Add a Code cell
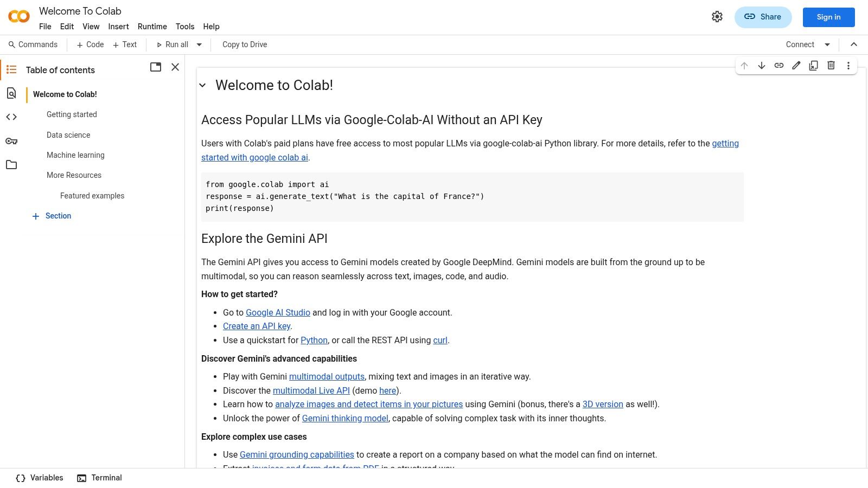Image resolution: width=868 pixels, height=488 pixels. (90, 44)
